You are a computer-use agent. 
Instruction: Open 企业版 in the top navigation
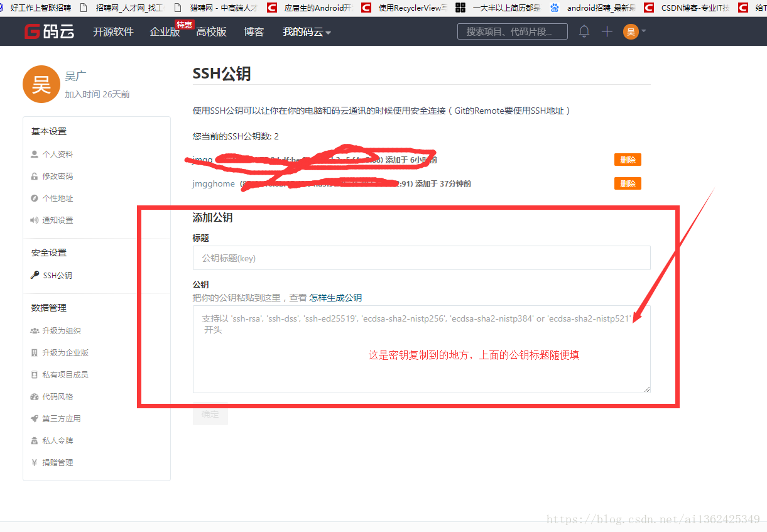165,32
